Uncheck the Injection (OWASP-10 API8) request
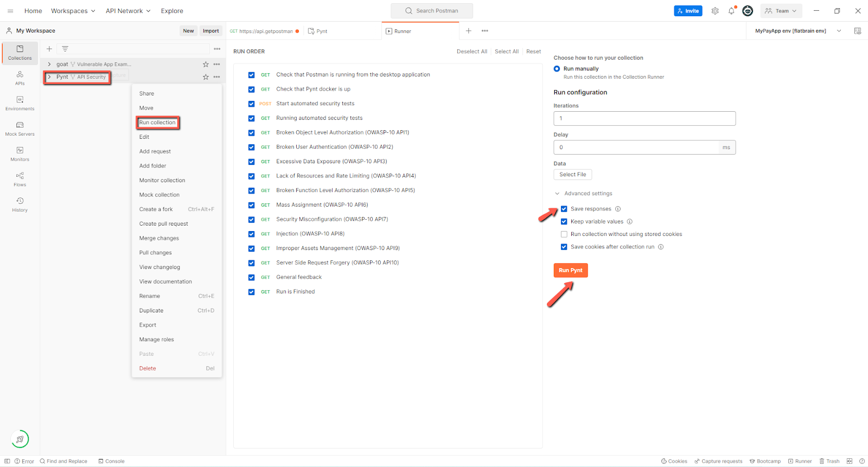868x467 pixels. (251, 234)
